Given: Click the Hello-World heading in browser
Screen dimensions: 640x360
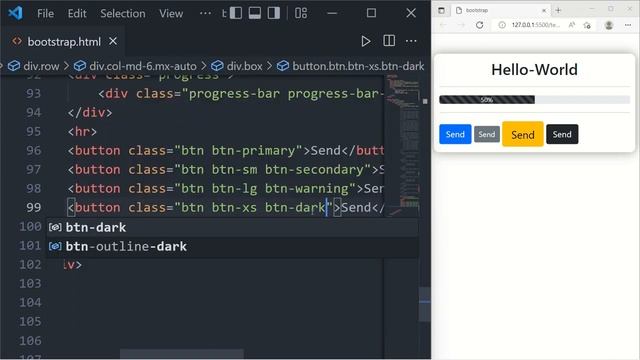Looking at the screenshot, I should [x=534, y=70].
